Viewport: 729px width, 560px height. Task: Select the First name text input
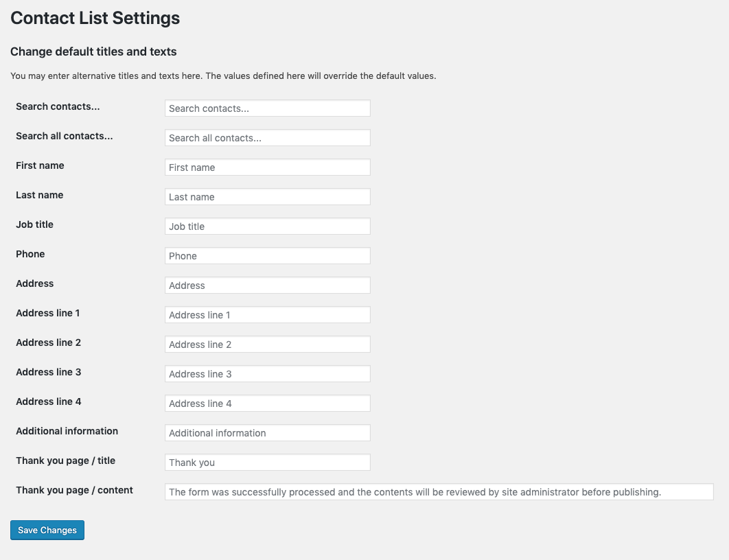(267, 167)
